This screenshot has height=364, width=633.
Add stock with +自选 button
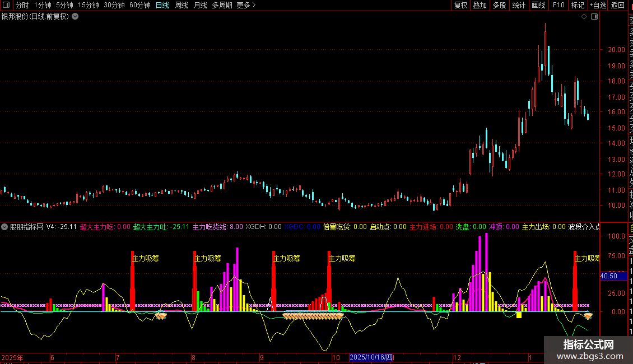597,5
